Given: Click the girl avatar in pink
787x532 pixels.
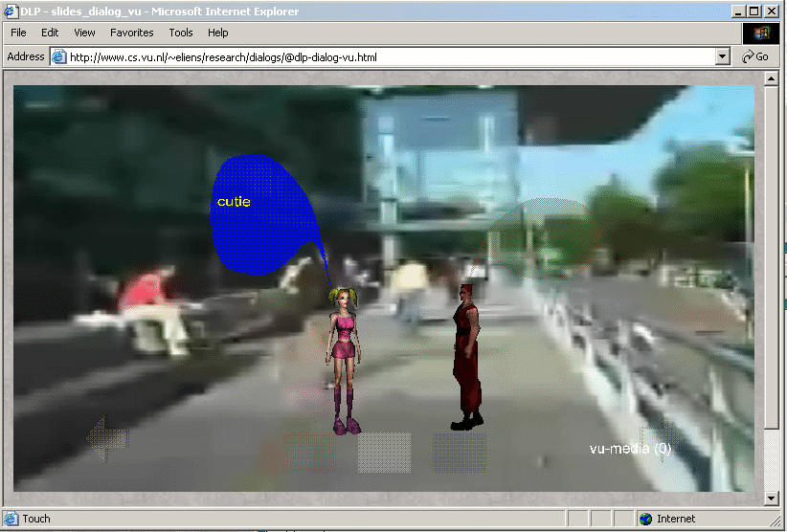Looking at the screenshot, I should (345, 361).
